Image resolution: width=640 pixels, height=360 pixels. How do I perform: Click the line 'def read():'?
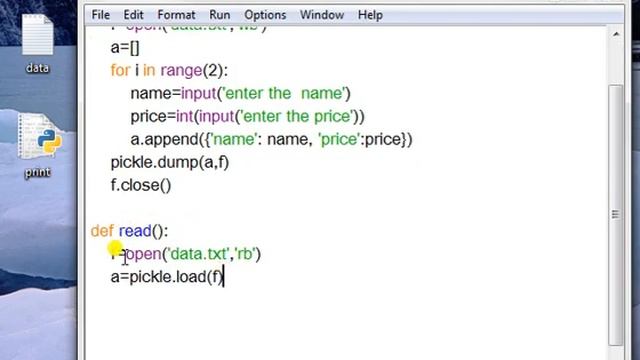[x=129, y=231]
